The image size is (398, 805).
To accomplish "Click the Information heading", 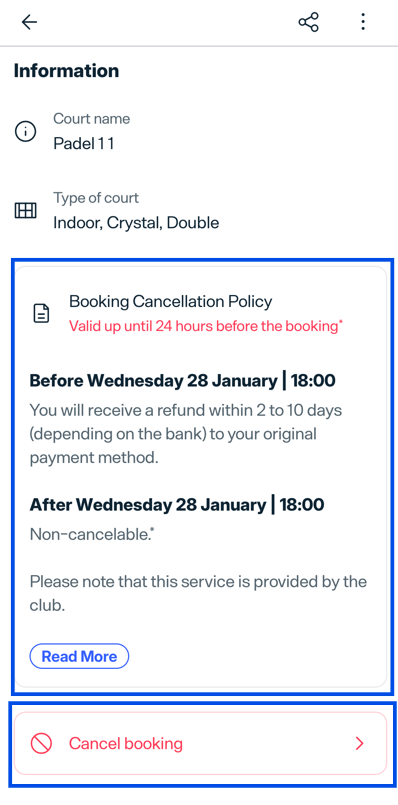I will point(66,70).
